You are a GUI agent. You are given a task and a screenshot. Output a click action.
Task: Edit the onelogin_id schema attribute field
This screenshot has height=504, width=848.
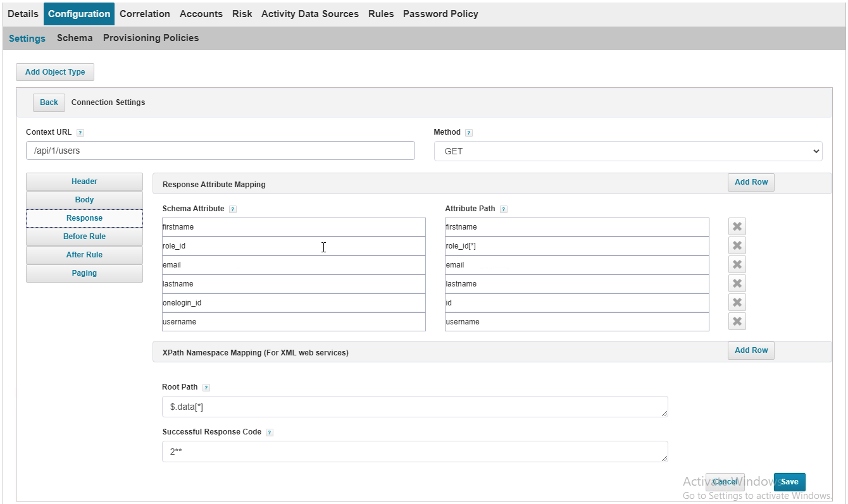click(294, 303)
